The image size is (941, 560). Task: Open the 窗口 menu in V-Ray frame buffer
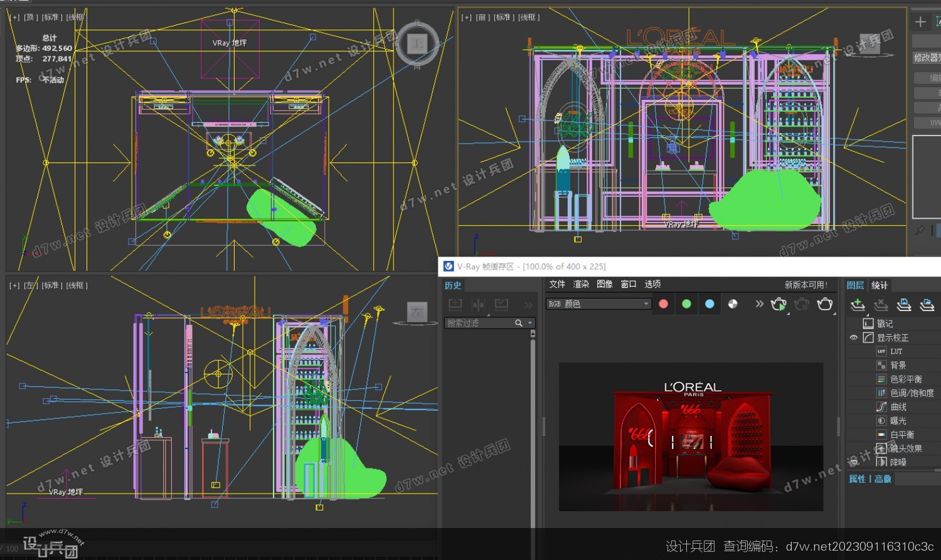(629, 284)
